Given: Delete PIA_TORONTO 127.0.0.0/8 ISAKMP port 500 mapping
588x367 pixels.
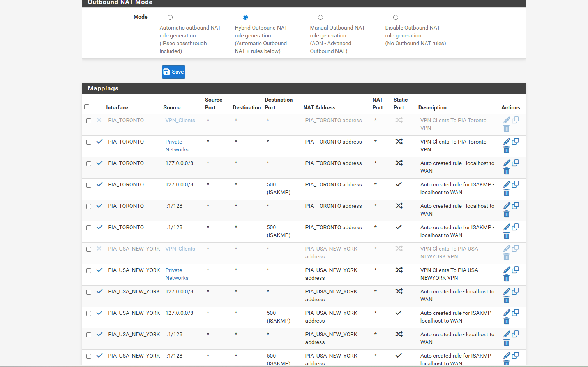Looking at the screenshot, I should pyautogui.click(x=507, y=193).
